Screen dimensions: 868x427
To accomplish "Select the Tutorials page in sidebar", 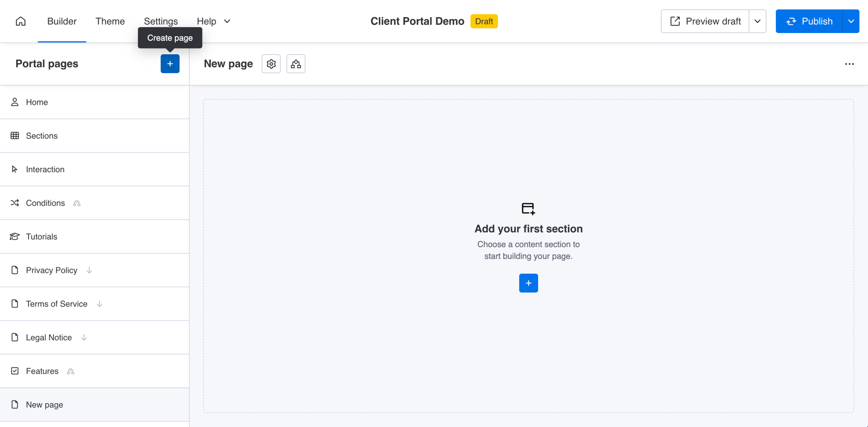I will point(41,237).
